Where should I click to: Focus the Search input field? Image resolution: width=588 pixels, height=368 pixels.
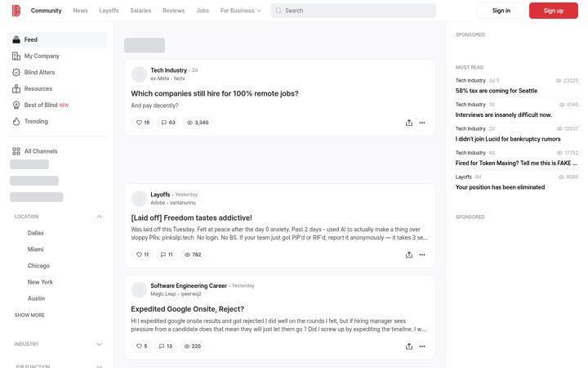click(354, 11)
